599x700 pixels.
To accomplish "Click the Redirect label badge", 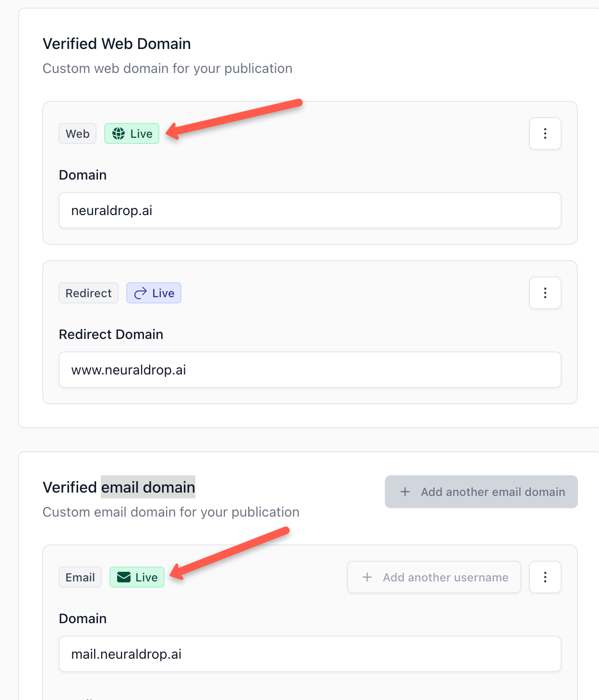I will click(x=88, y=292).
